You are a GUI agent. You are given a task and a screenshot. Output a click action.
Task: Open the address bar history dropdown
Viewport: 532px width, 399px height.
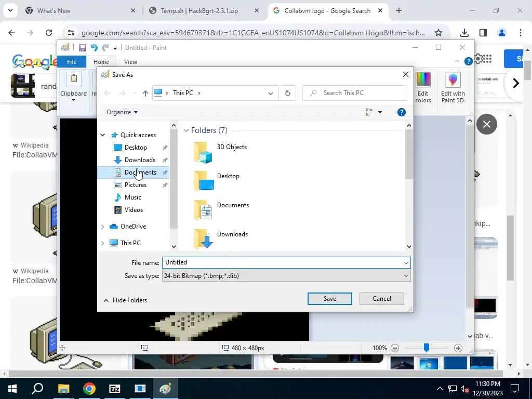point(270,94)
